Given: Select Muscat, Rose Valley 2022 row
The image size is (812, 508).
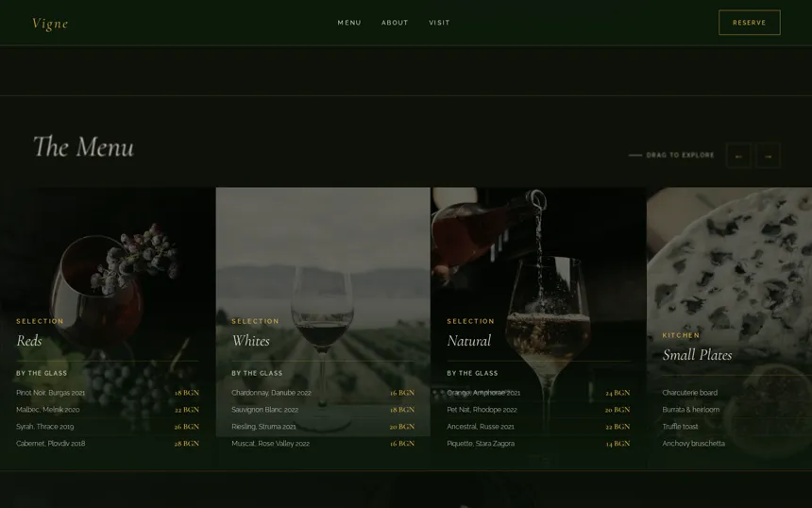Looking at the screenshot, I should click(x=323, y=443).
